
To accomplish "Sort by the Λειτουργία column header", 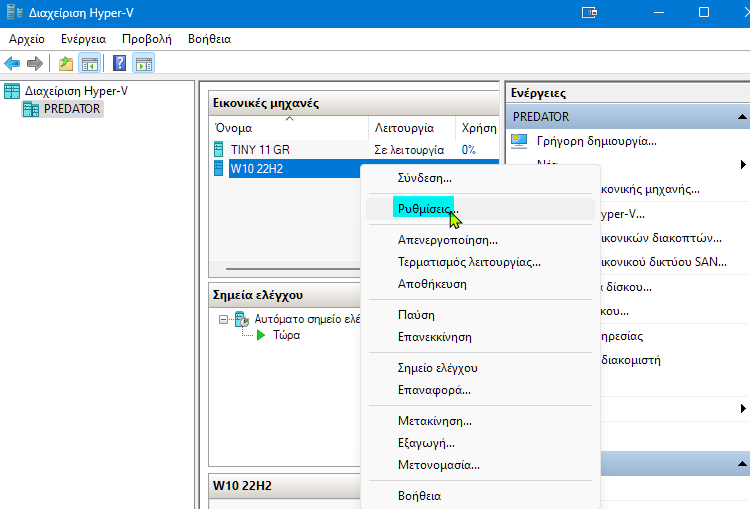I will (412, 128).
